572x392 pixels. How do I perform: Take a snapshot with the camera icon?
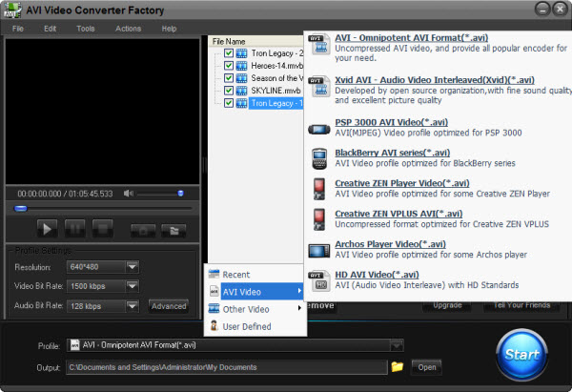pyautogui.click(x=143, y=230)
